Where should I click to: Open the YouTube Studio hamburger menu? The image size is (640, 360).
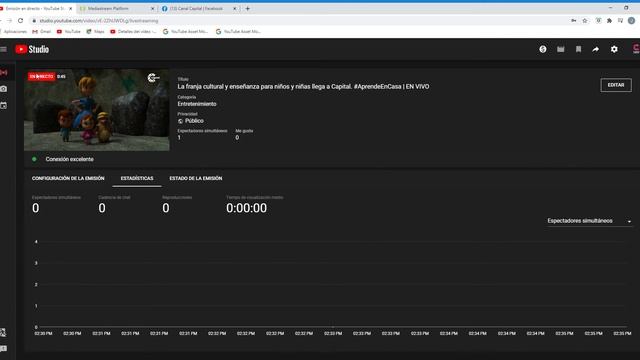tap(4, 49)
